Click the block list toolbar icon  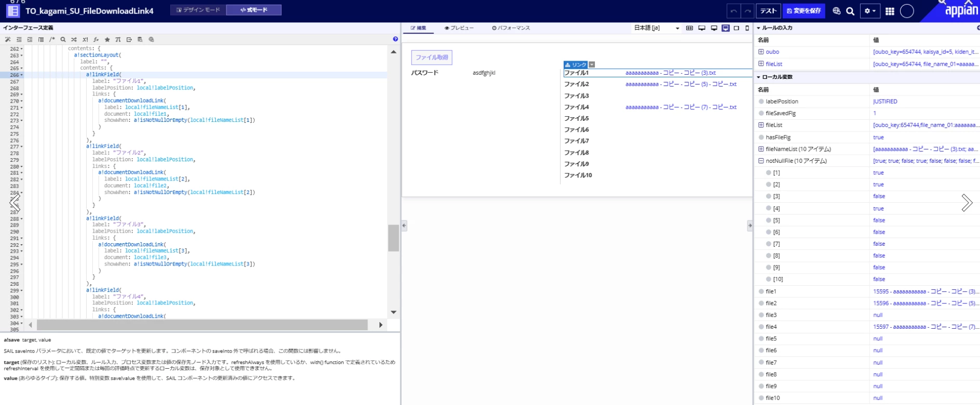tap(40, 39)
